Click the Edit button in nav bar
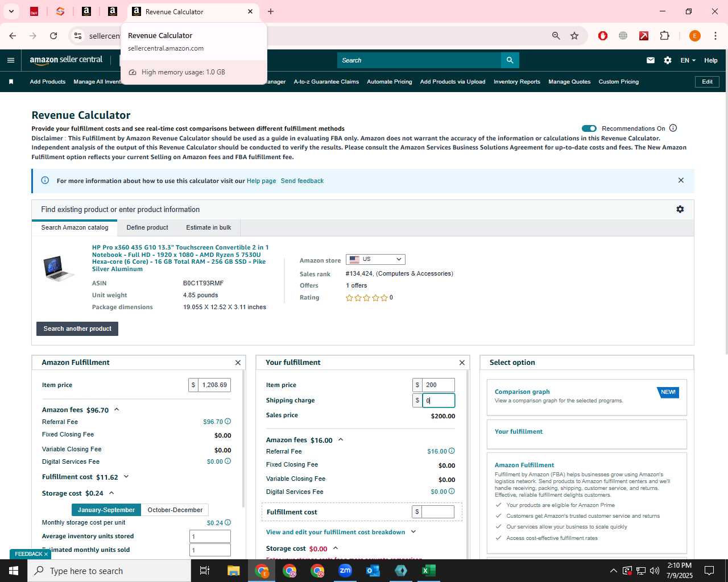 pyautogui.click(x=708, y=82)
